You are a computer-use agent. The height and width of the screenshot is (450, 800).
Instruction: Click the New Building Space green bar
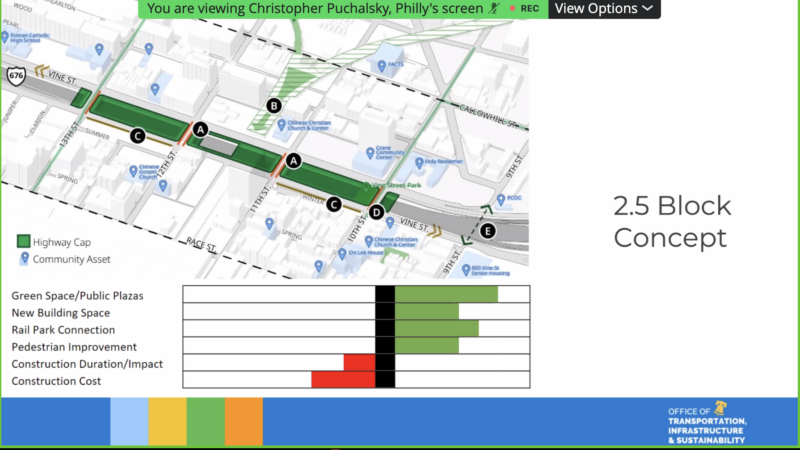click(x=427, y=311)
